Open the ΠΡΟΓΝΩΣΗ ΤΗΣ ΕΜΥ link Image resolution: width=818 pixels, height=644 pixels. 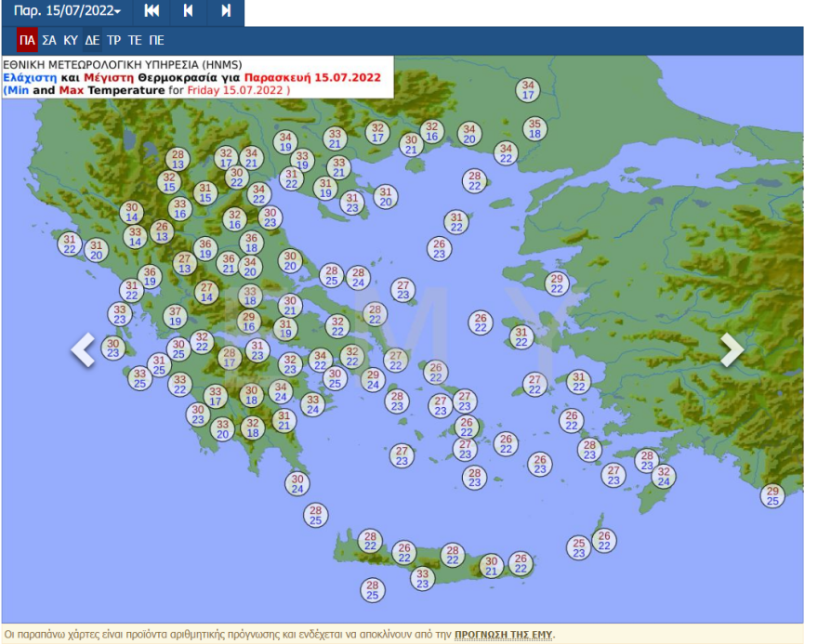tap(503, 635)
